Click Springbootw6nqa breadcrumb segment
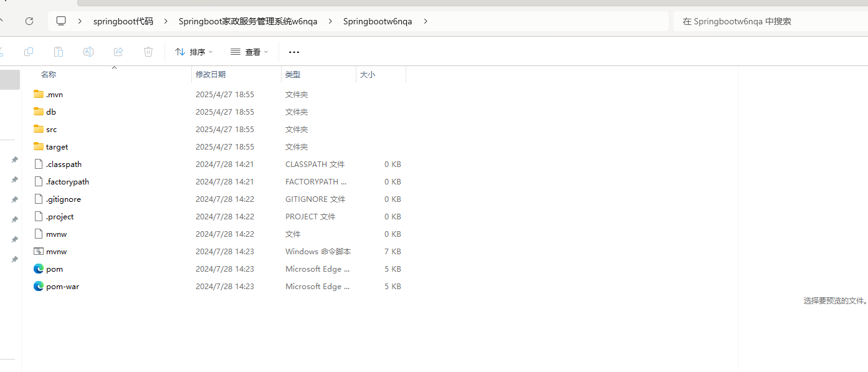Viewport: 868px width, 372px height. click(378, 21)
